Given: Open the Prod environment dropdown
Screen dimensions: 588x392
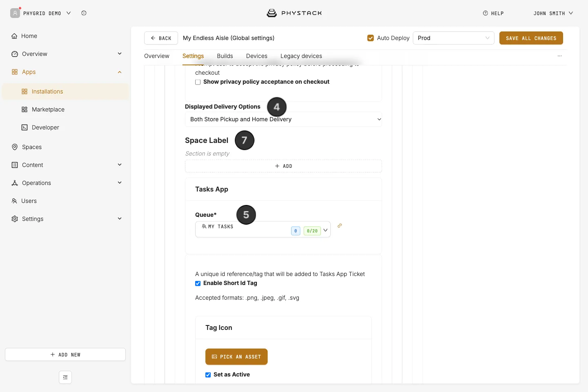Looking at the screenshot, I should click(x=454, y=38).
